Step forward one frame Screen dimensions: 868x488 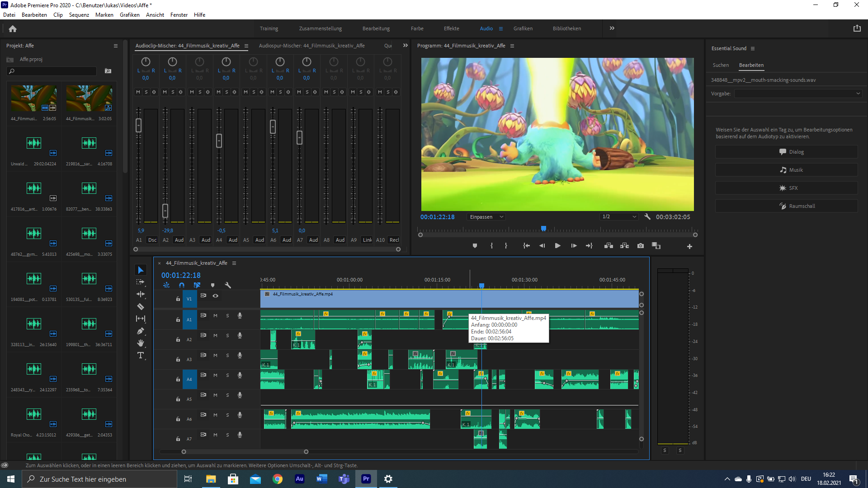pos(574,246)
